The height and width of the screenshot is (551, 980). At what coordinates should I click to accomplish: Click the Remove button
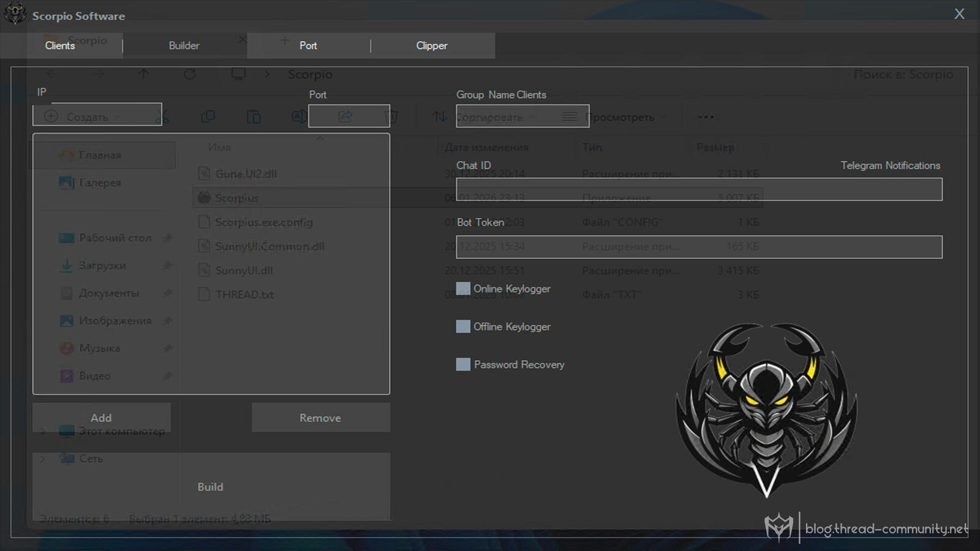(320, 418)
